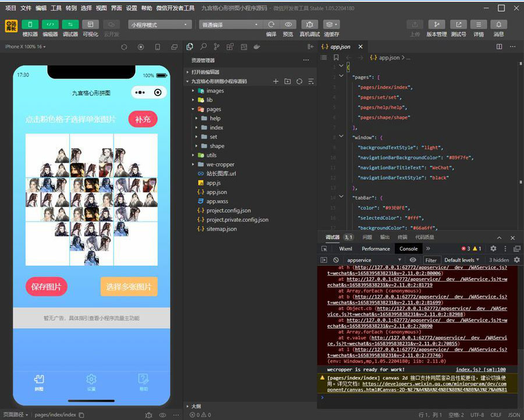Click the 选择多张图片 button in the simulator
Screen dimensions: 524x420
129,287
